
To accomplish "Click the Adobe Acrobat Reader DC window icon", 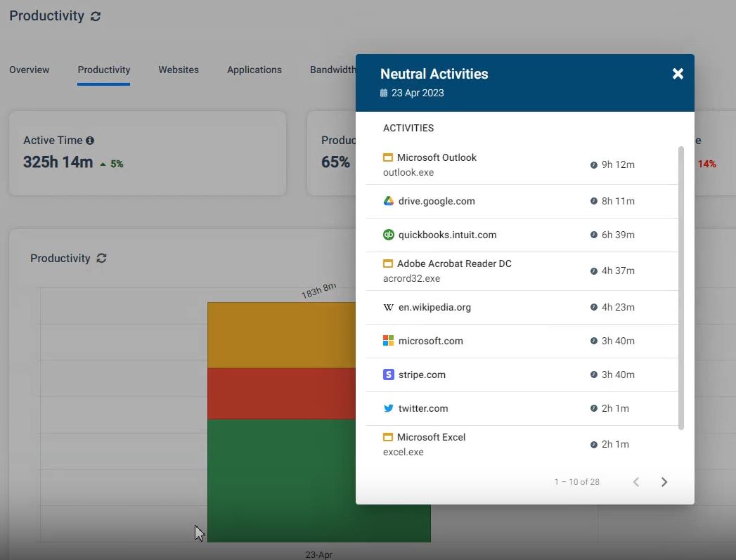I will click(388, 263).
